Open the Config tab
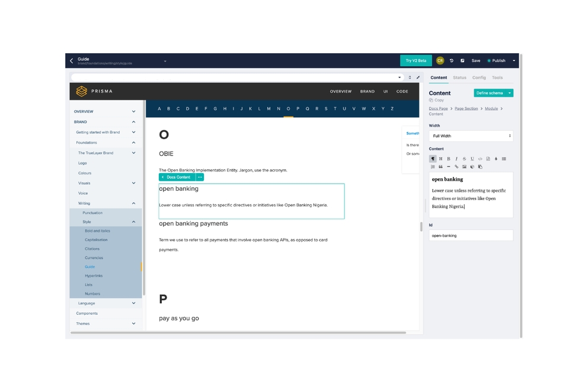Viewport: 588px width, 392px height. click(x=479, y=78)
